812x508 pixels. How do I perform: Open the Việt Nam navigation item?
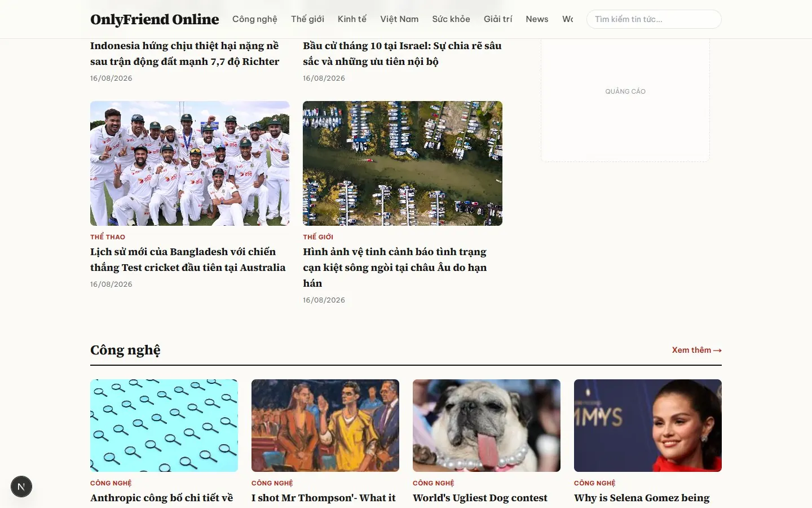click(399, 19)
